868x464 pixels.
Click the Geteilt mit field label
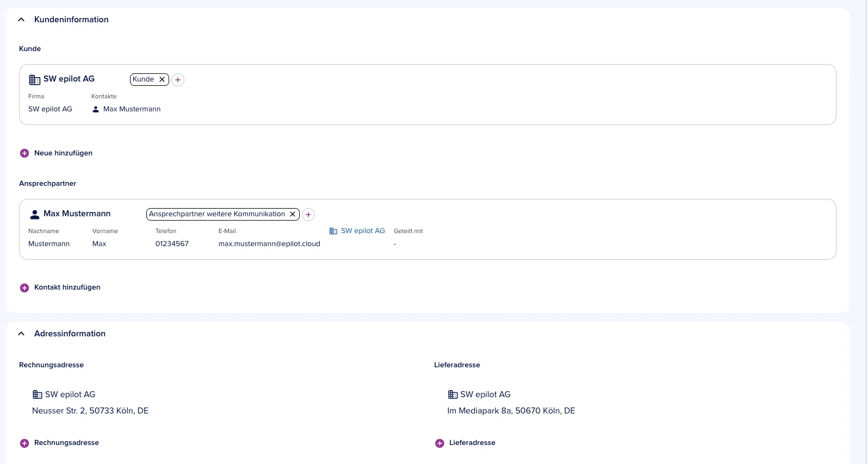tap(408, 231)
